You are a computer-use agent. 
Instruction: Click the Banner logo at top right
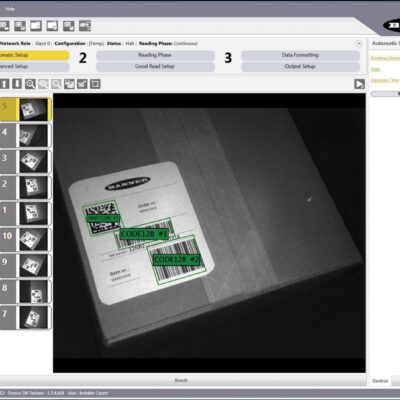(392, 25)
